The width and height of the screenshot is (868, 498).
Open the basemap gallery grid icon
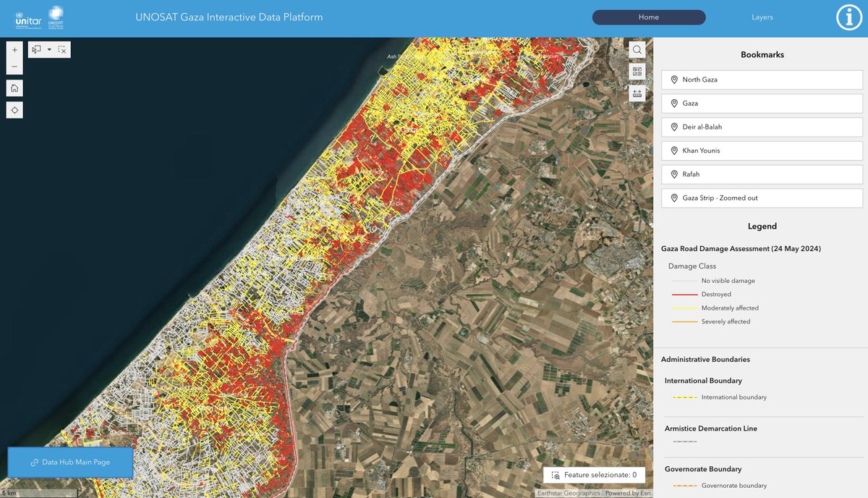tap(637, 71)
